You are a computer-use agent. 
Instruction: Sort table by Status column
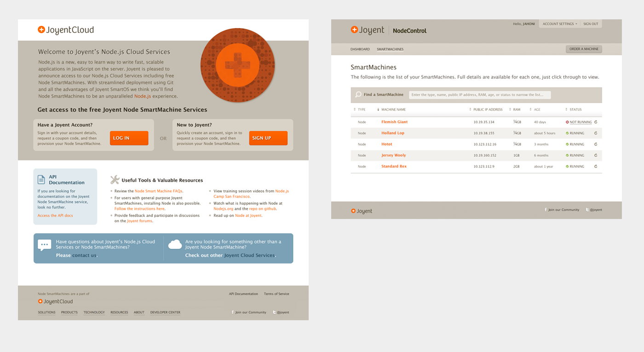[574, 110]
